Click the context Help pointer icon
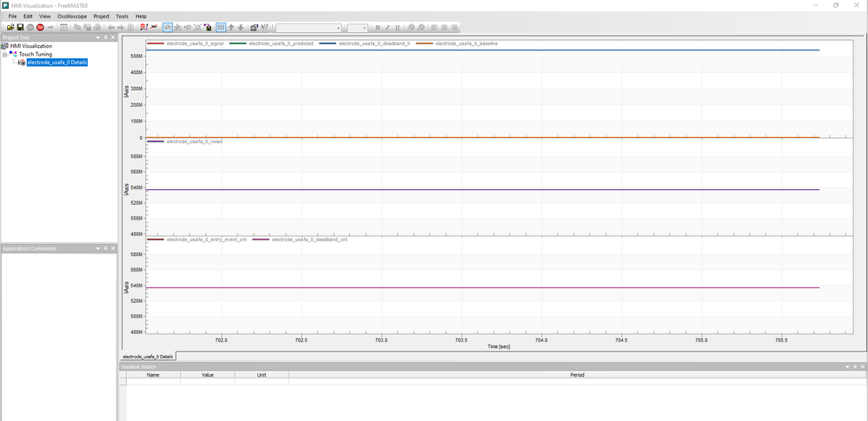The image size is (868, 421). [x=265, y=27]
